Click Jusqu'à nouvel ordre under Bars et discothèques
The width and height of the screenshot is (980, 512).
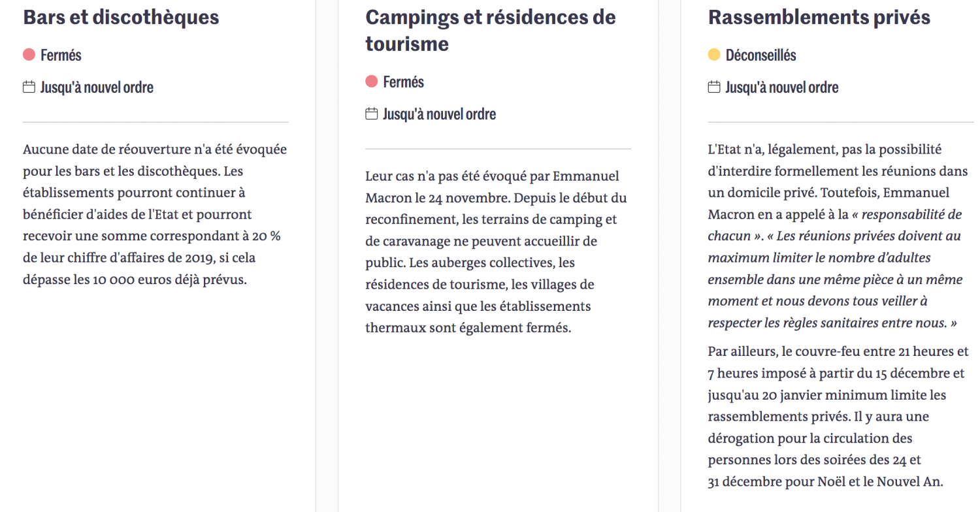coord(97,88)
